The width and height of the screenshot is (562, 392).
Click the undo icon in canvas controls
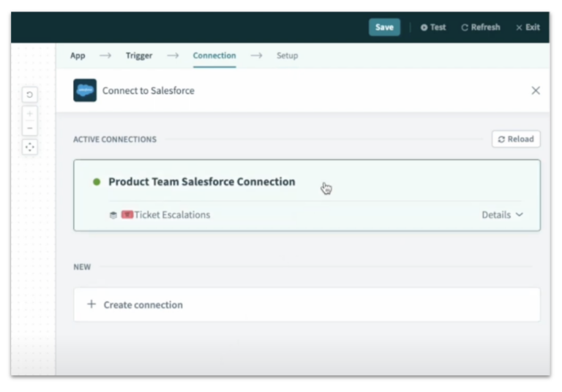[x=30, y=94]
